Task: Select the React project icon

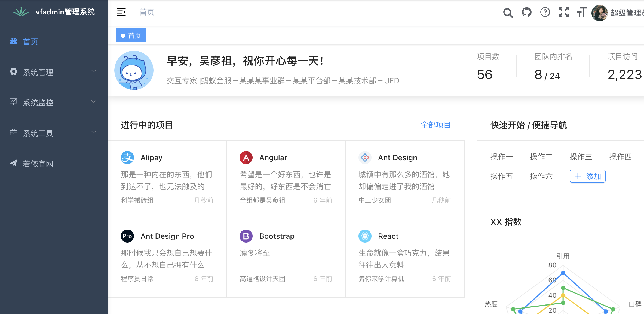Action: (365, 236)
